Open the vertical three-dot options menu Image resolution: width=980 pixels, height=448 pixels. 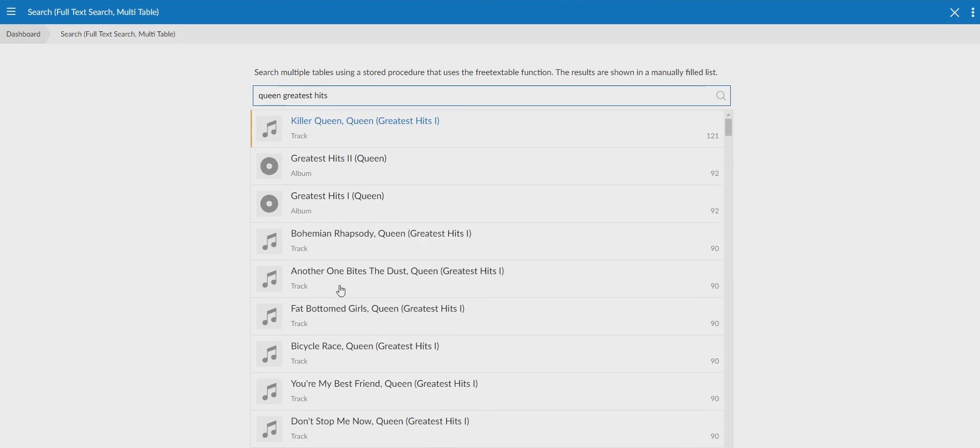tap(973, 12)
